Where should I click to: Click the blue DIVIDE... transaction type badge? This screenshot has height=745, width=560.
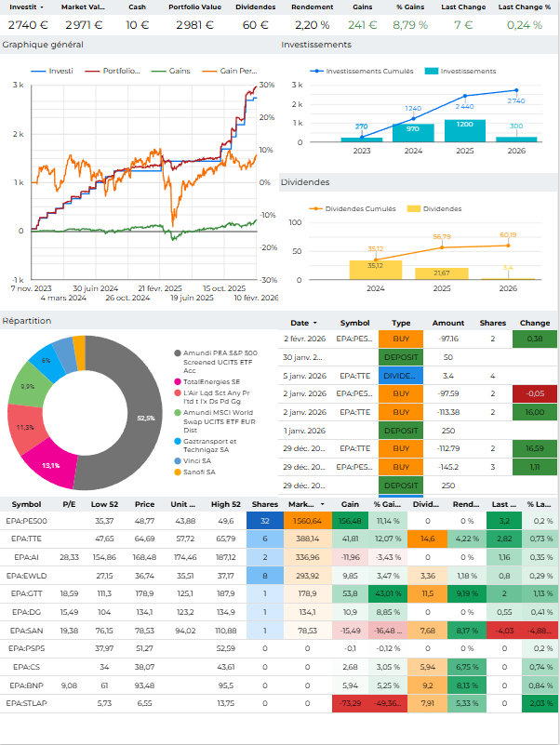400,376
